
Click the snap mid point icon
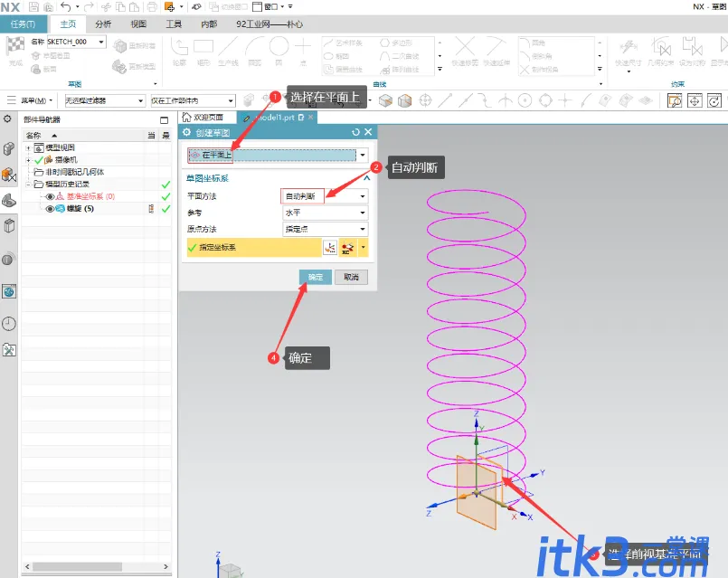pos(465,100)
